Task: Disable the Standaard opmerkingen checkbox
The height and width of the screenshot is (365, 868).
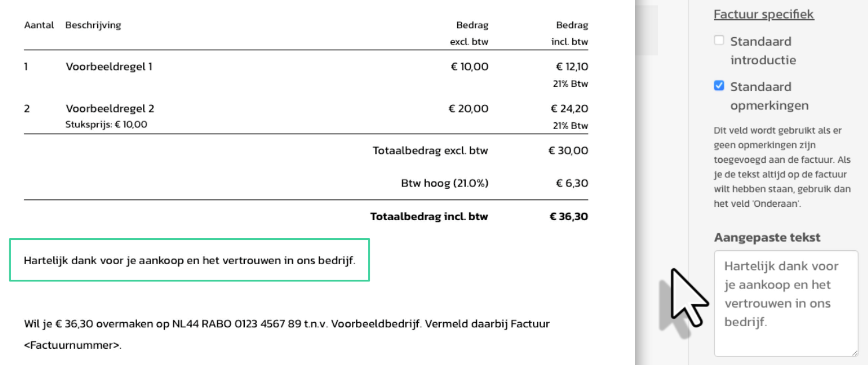Action: coord(719,86)
